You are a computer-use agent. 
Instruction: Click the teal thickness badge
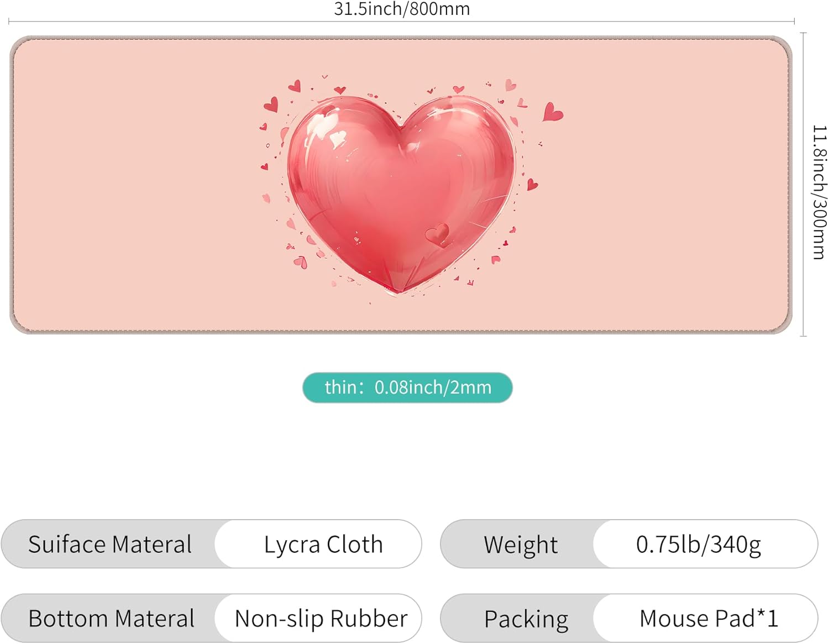[x=407, y=388]
